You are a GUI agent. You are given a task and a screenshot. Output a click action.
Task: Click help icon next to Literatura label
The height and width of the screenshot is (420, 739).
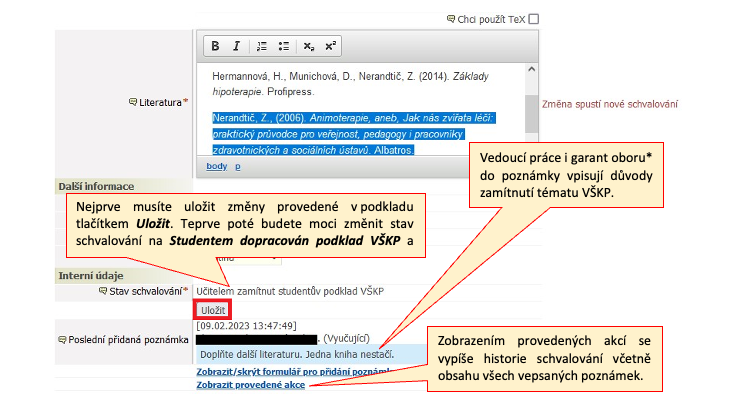pos(133,102)
